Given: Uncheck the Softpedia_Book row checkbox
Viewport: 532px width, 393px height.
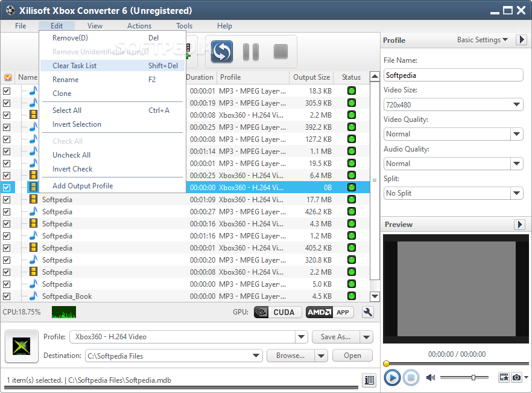Looking at the screenshot, I should point(7,296).
